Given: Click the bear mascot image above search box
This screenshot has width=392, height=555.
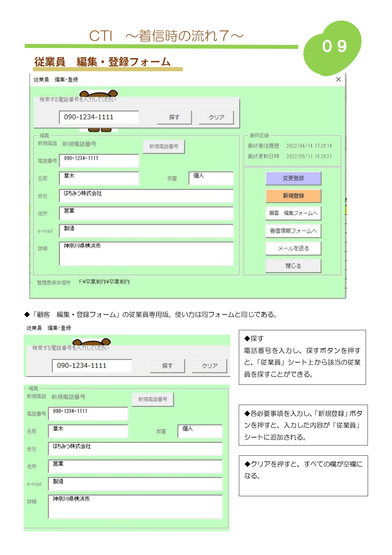Looking at the screenshot, I should coord(99,94).
